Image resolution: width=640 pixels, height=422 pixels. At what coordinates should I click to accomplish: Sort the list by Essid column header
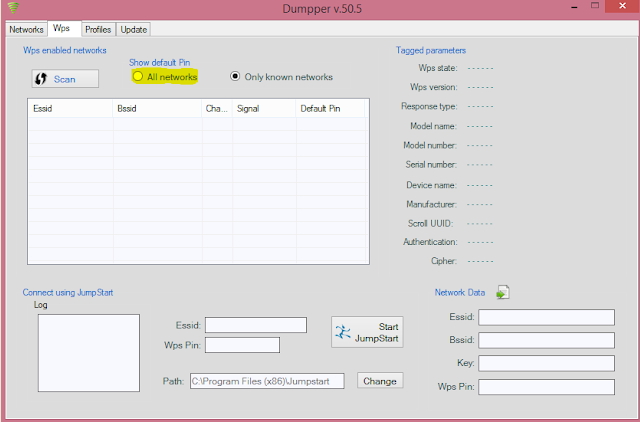[x=70, y=109]
